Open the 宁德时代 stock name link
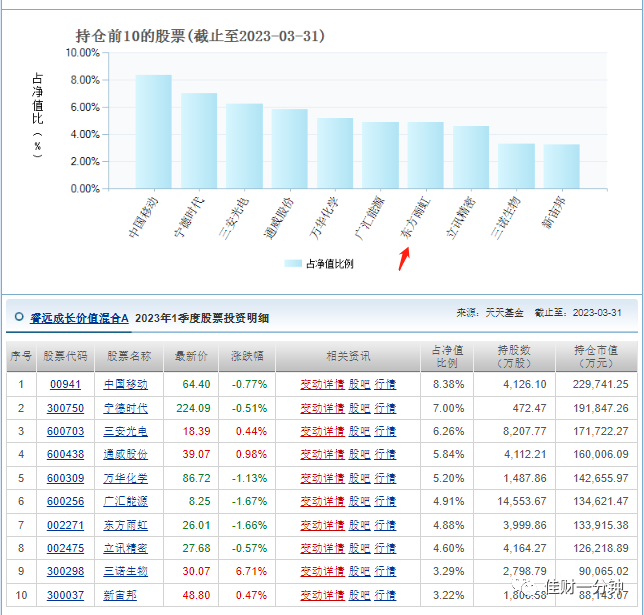The image size is (644, 615). pos(125,408)
